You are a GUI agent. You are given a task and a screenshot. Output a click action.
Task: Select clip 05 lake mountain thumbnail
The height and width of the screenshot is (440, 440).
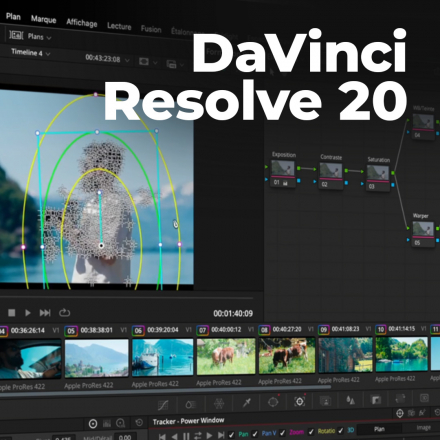coord(96,358)
